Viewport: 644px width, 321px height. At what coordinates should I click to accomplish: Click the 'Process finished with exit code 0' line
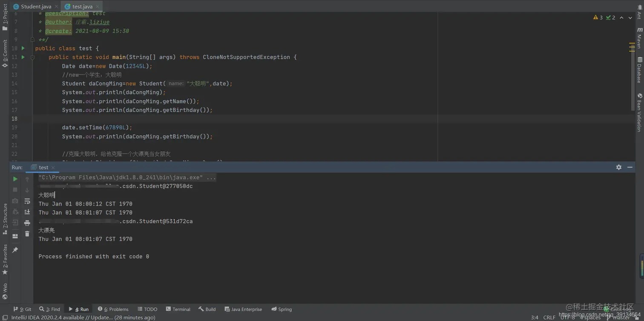click(x=94, y=256)
